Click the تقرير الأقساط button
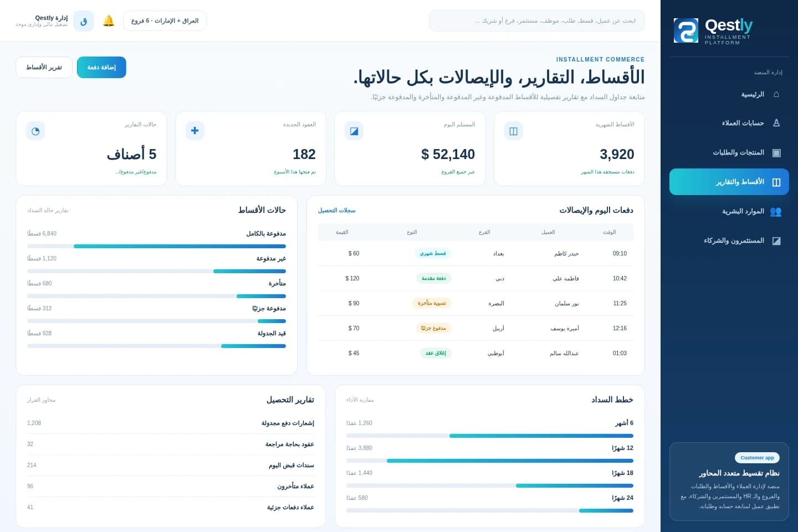 coord(44,68)
